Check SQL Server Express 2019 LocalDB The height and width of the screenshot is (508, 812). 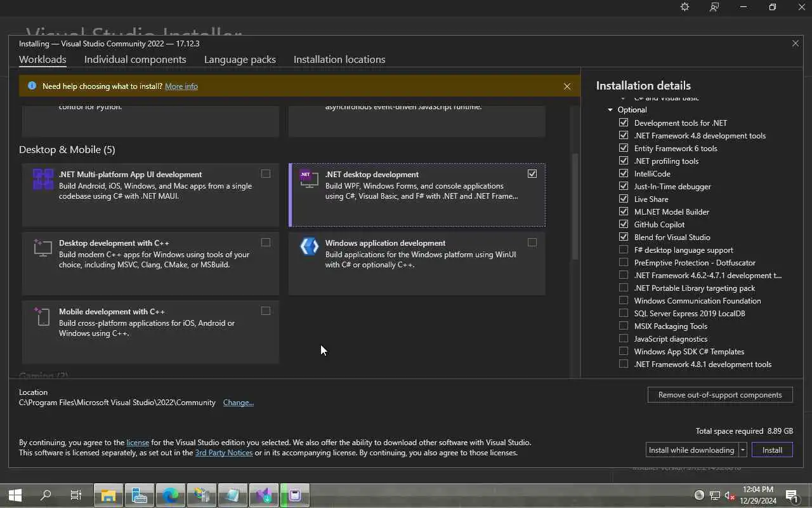pos(624,313)
